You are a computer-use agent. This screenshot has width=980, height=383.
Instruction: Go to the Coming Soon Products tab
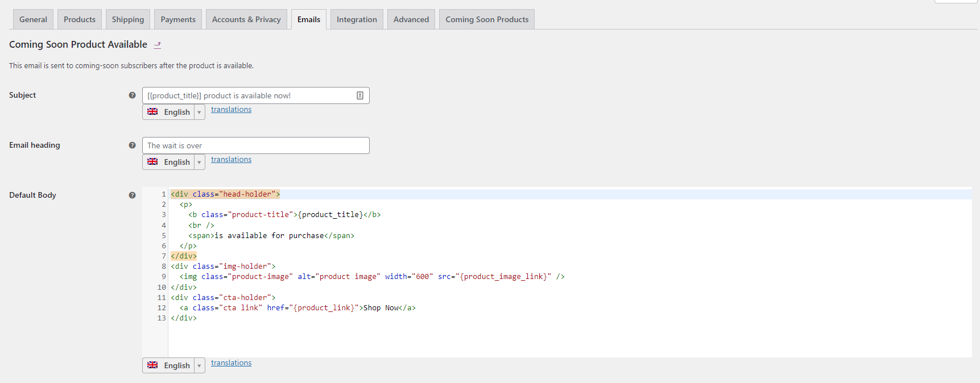pyautogui.click(x=487, y=19)
